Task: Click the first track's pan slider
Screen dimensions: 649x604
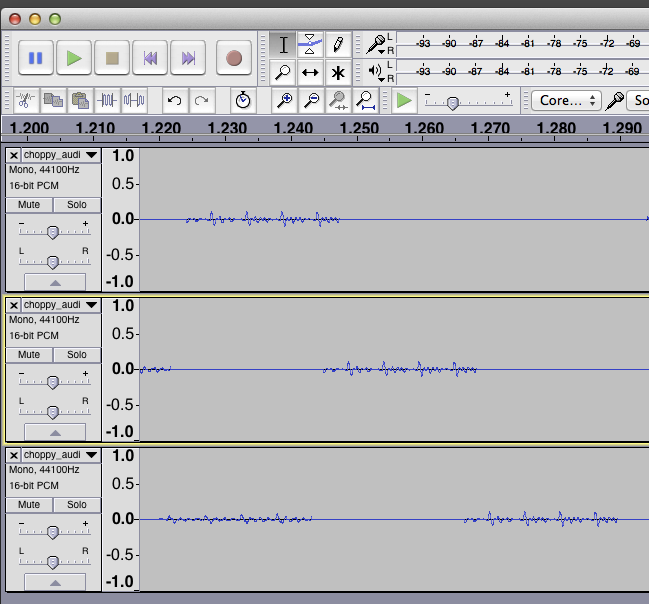Action: (53, 262)
